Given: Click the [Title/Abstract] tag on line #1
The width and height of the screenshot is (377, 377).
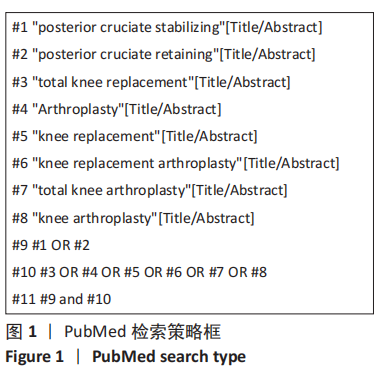Looking at the screenshot, I should (x=274, y=27).
